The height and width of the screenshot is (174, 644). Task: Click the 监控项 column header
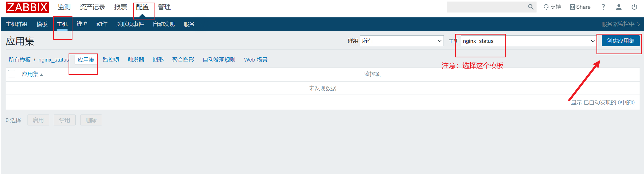[x=372, y=74]
